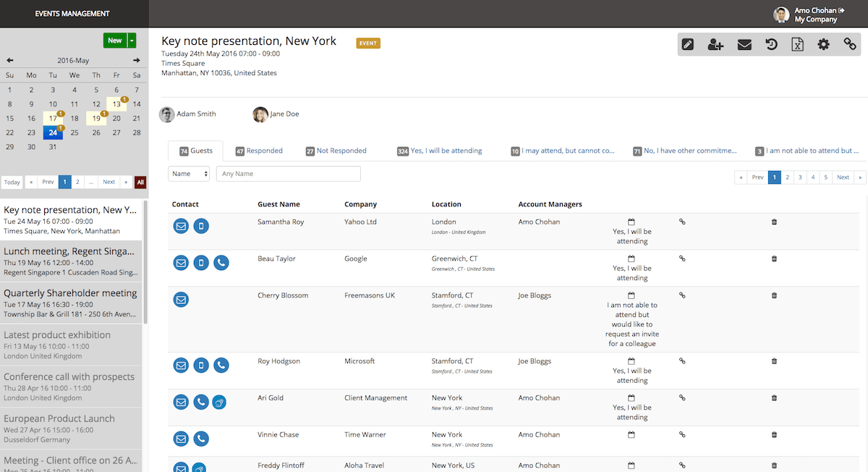The height and width of the screenshot is (472, 868).
Task: Click the add guest person icon
Action: 715,45
